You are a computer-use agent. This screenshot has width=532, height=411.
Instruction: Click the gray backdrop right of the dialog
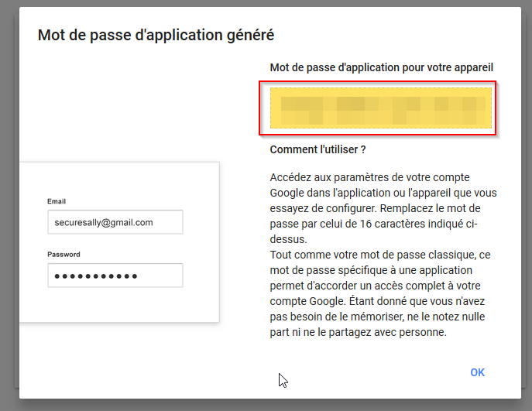[x=527, y=204]
